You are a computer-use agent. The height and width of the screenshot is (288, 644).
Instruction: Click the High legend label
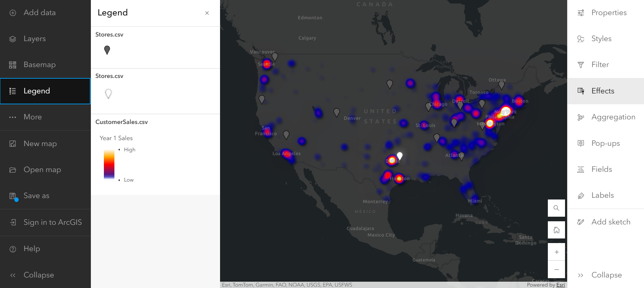pos(130,150)
